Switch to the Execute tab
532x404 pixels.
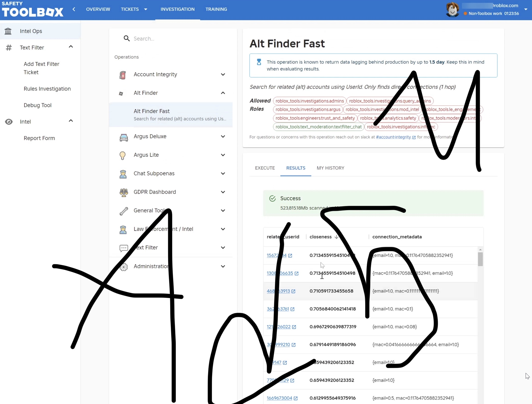tap(265, 168)
